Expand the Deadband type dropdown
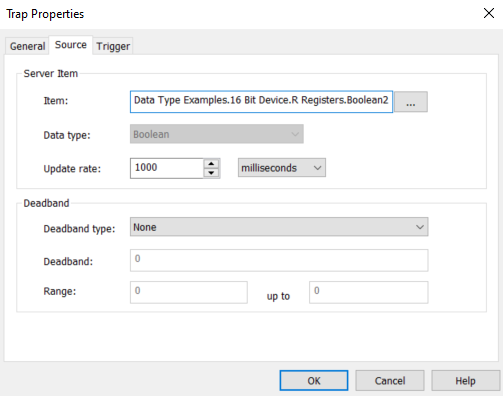Screen dimensions: 503x396 279,227
